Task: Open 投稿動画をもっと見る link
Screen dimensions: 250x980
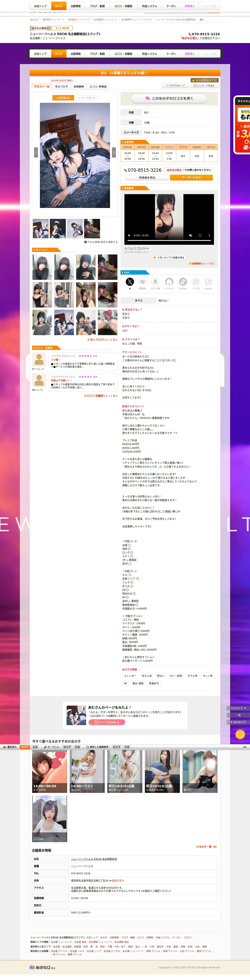Action: pyautogui.click(x=202, y=264)
